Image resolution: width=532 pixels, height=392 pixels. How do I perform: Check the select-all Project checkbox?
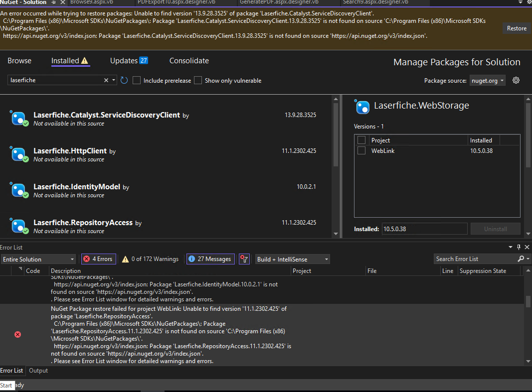pyautogui.click(x=361, y=140)
